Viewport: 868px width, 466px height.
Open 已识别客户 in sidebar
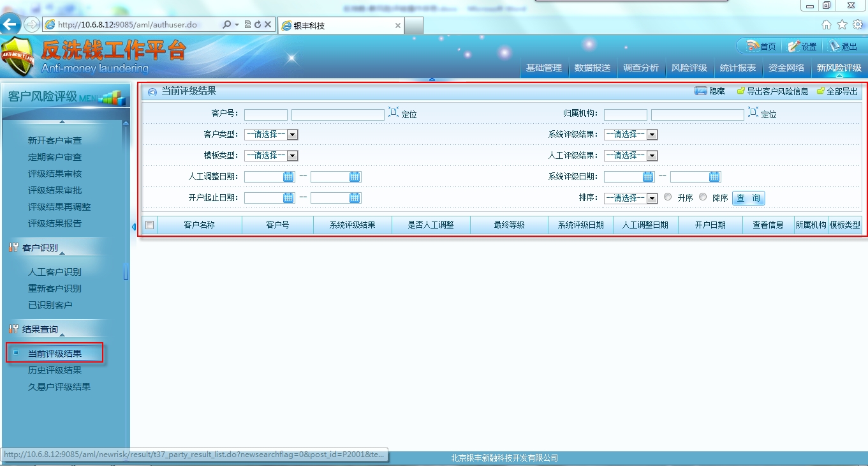pyautogui.click(x=50, y=305)
